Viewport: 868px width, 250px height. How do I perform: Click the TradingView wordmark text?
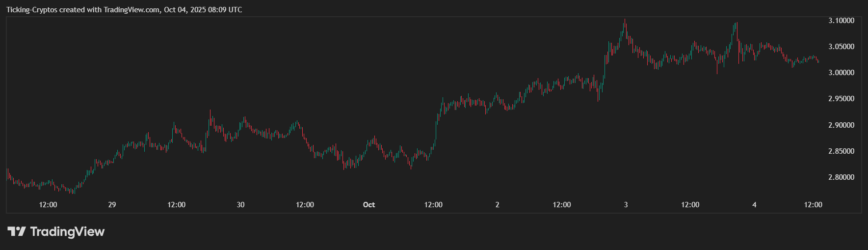67,231
